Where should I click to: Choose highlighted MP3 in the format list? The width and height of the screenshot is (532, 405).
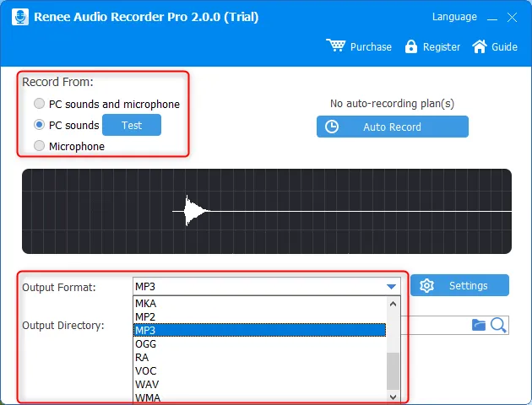click(259, 330)
